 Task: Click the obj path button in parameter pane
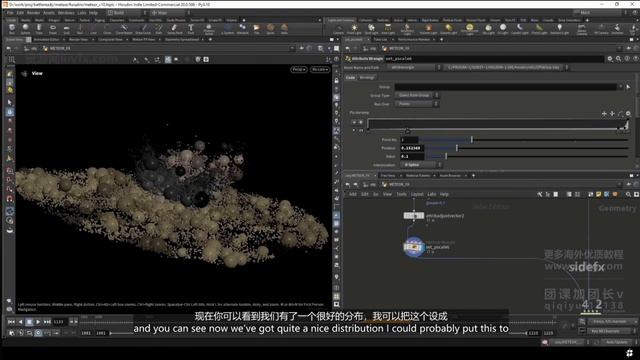371,48
